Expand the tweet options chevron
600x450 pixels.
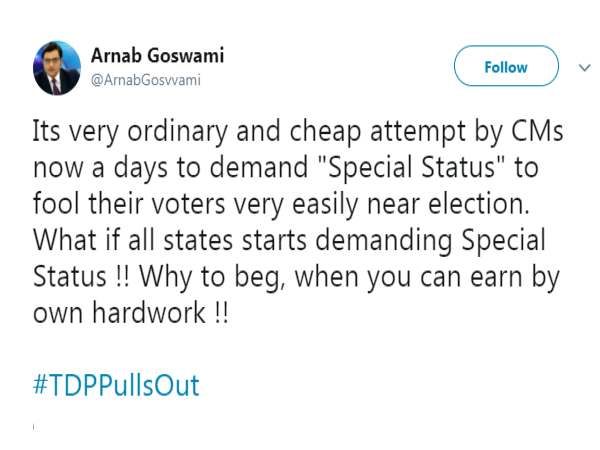point(585,68)
